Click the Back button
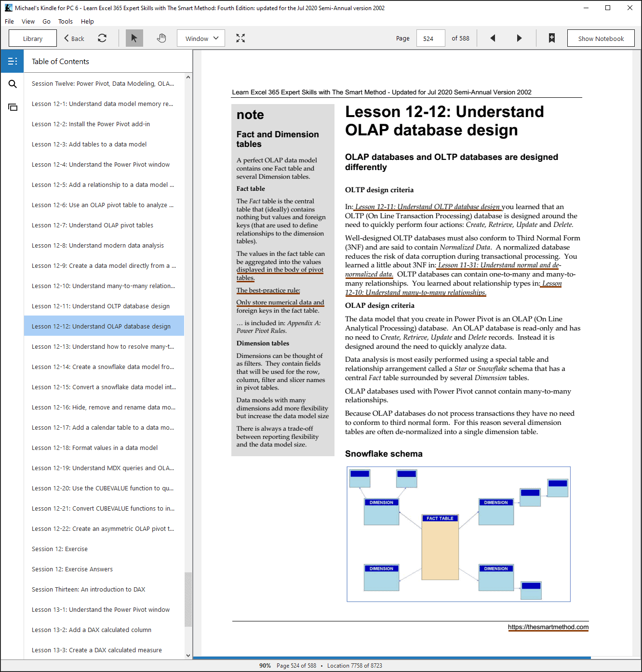 click(x=74, y=38)
